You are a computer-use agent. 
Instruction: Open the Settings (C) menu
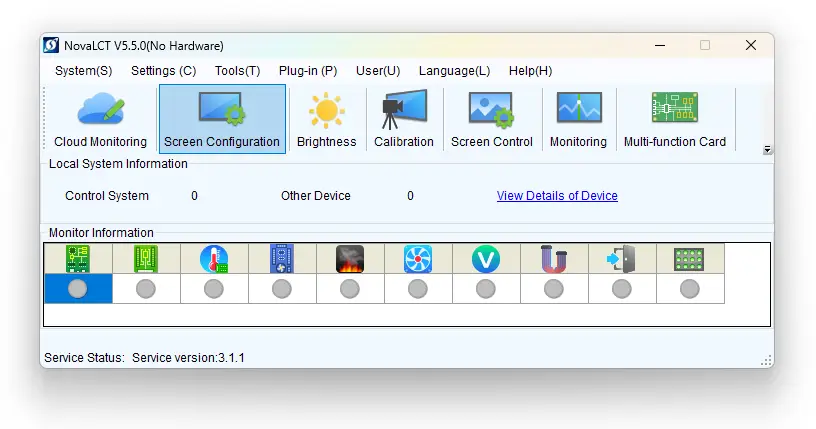point(163,71)
